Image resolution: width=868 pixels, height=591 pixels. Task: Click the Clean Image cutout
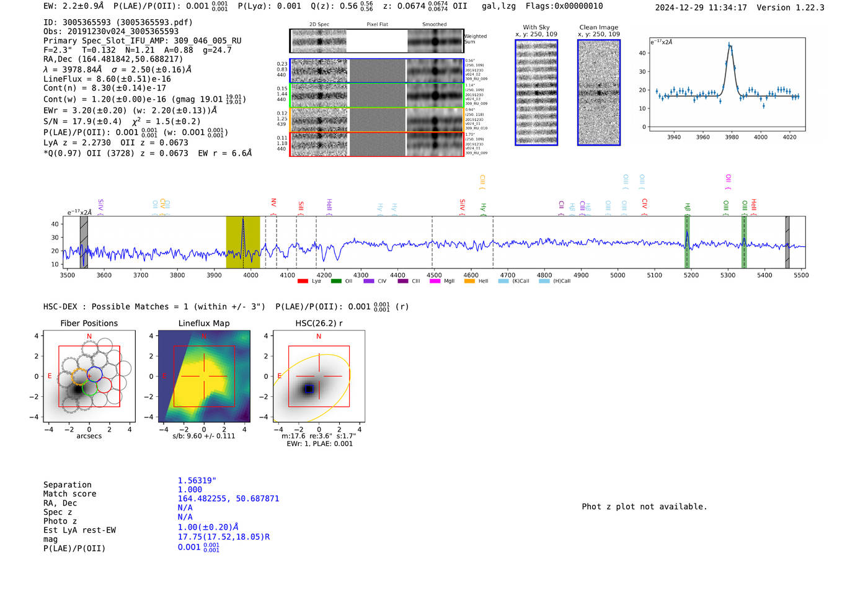tap(599, 93)
